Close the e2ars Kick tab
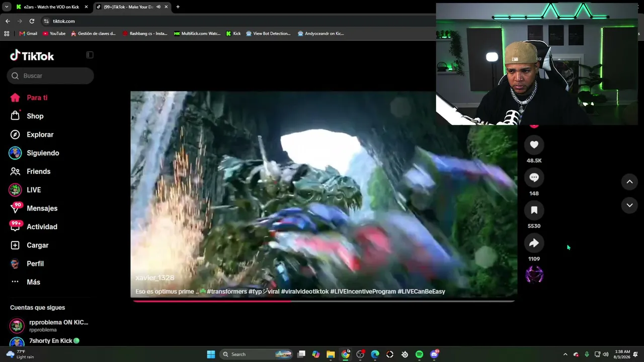The image size is (644, 362). (86, 7)
